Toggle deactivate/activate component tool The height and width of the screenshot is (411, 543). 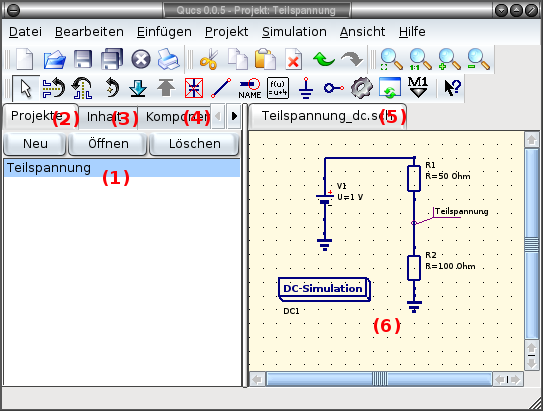click(x=194, y=88)
